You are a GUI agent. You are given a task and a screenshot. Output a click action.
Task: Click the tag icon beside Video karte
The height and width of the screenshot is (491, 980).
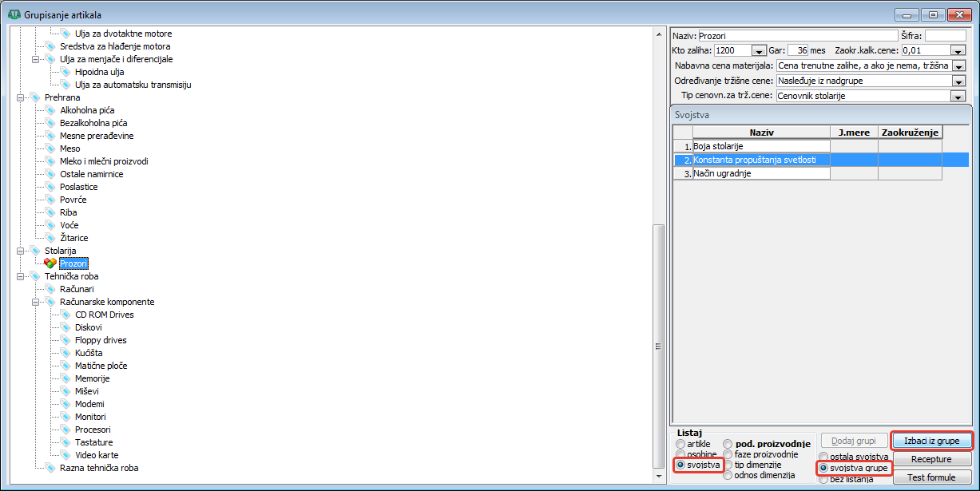(65, 455)
